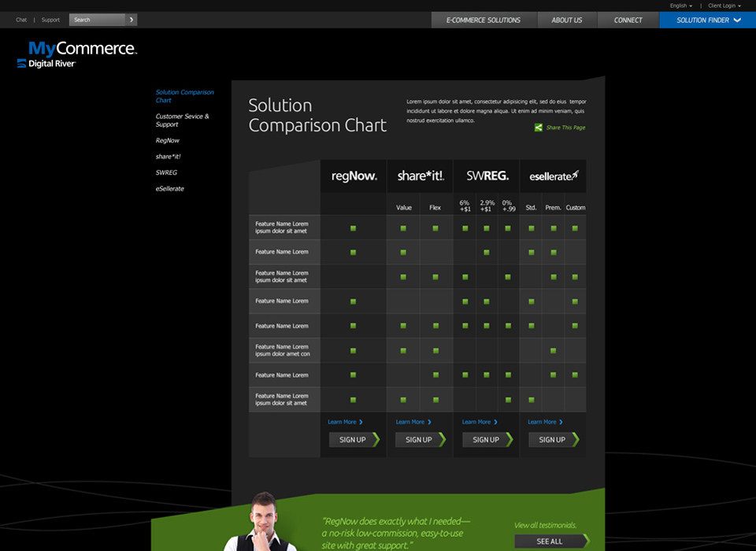The width and height of the screenshot is (756, 551).
Task: Click the Prem. column subheader
Action: pos(553,208)
